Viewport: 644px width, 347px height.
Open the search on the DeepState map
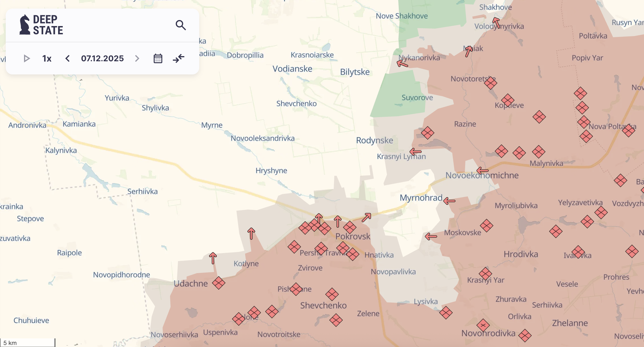click(x=181, y=25)
